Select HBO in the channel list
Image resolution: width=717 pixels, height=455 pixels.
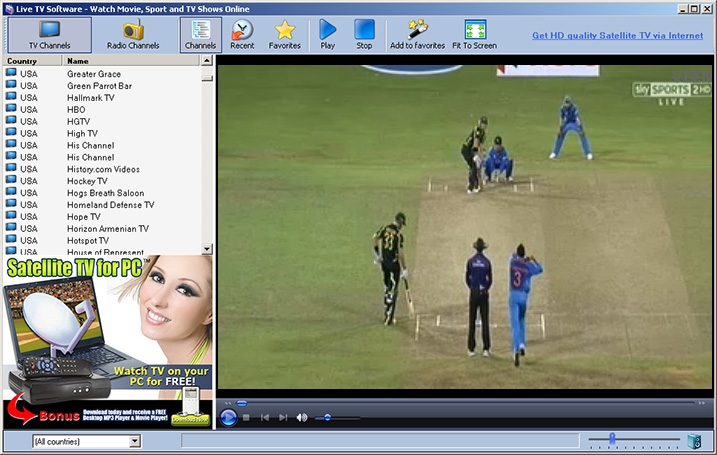(76, 110)
